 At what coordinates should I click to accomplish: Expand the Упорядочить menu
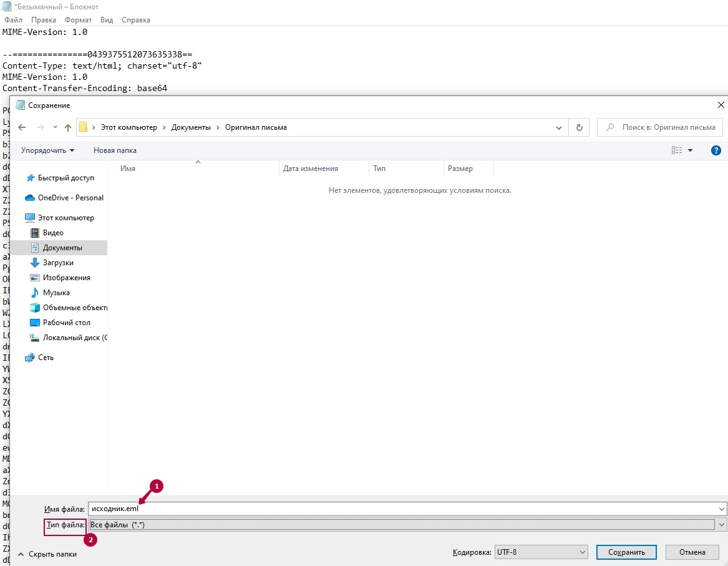pos(47,150)
